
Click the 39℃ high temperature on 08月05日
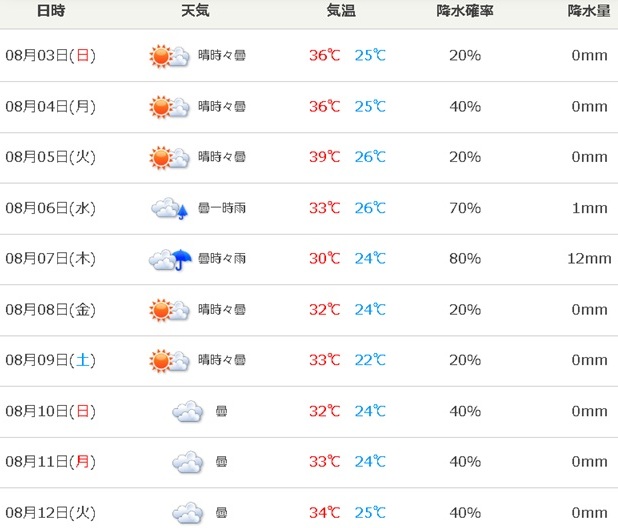[324, 157]
